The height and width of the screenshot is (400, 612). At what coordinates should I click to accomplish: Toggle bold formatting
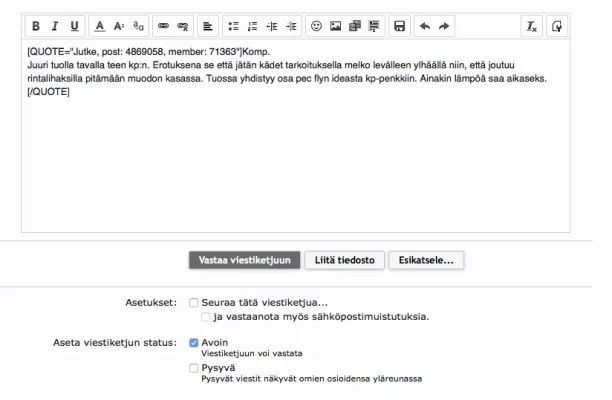click(x=36, y=26)
